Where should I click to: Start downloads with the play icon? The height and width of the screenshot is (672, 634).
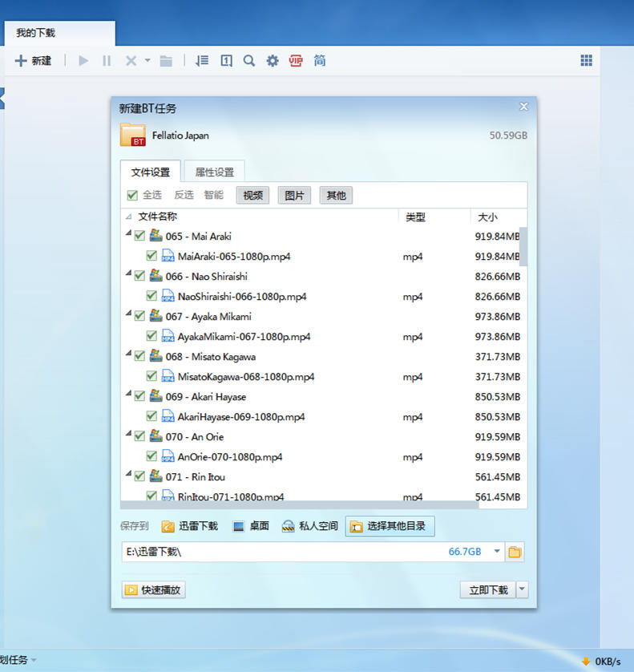point(83,61)
